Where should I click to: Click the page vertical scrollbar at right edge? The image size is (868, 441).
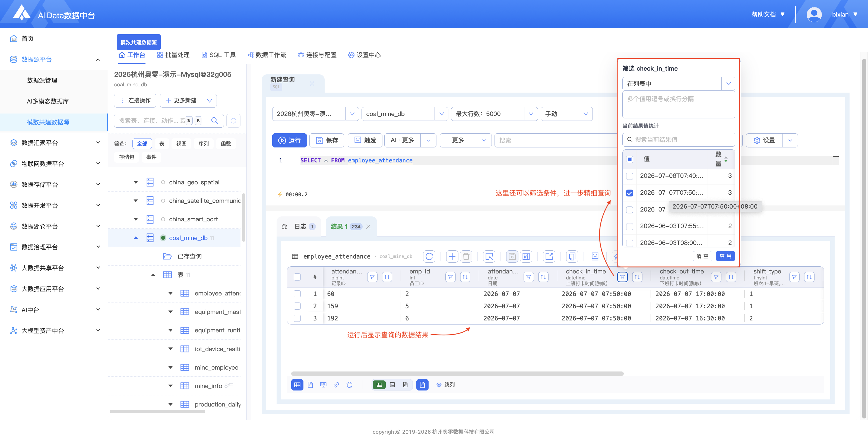864,239
